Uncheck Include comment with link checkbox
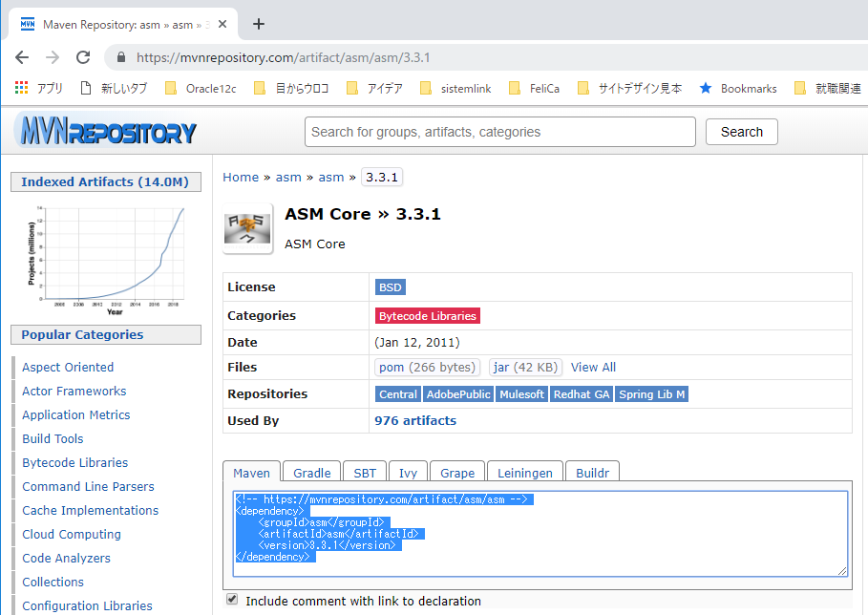The image size is (868, 615). (x=232, y=599)
